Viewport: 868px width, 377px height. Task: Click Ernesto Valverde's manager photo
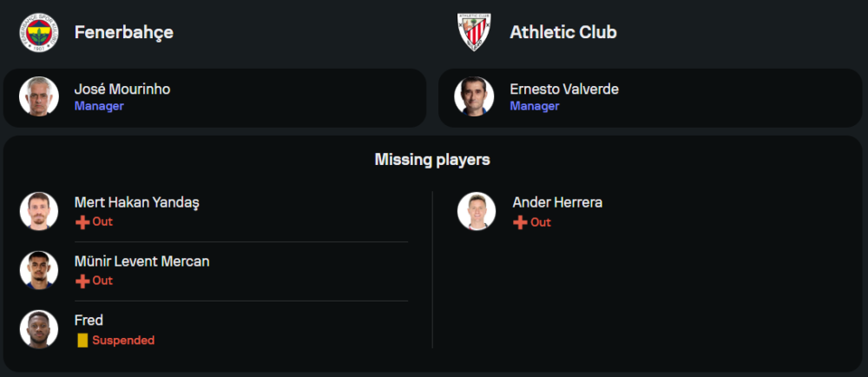coord(474,97)
